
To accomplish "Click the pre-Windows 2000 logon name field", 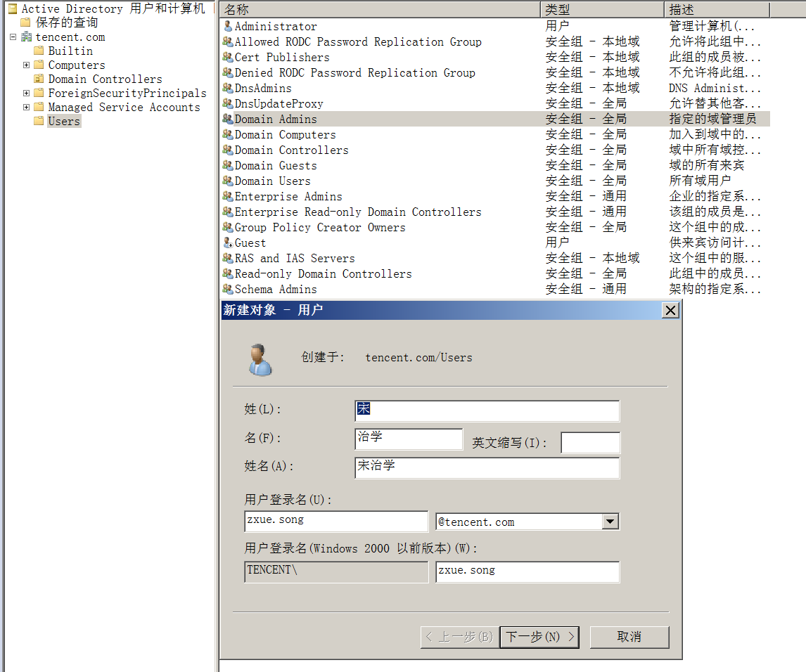I will click(x=527, y=571).
